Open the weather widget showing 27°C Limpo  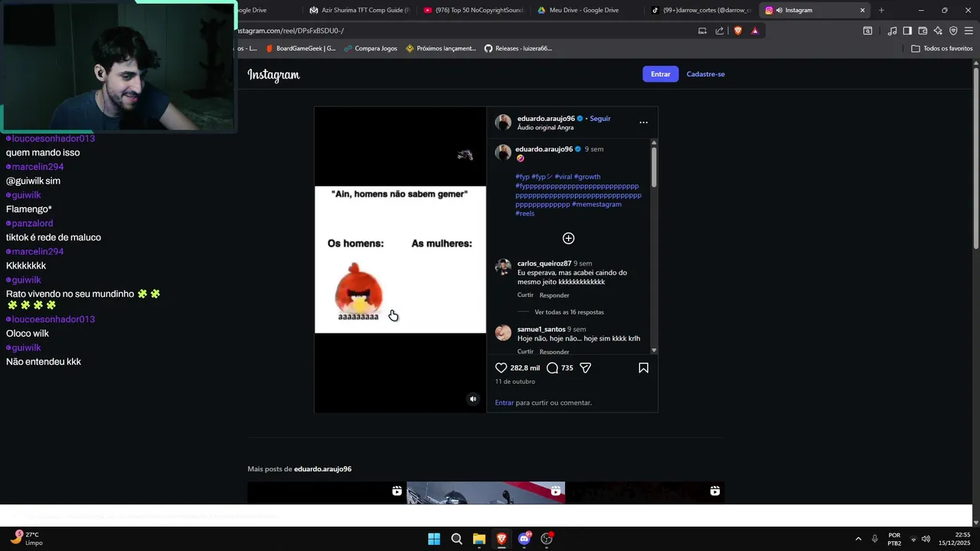[28, 539]
